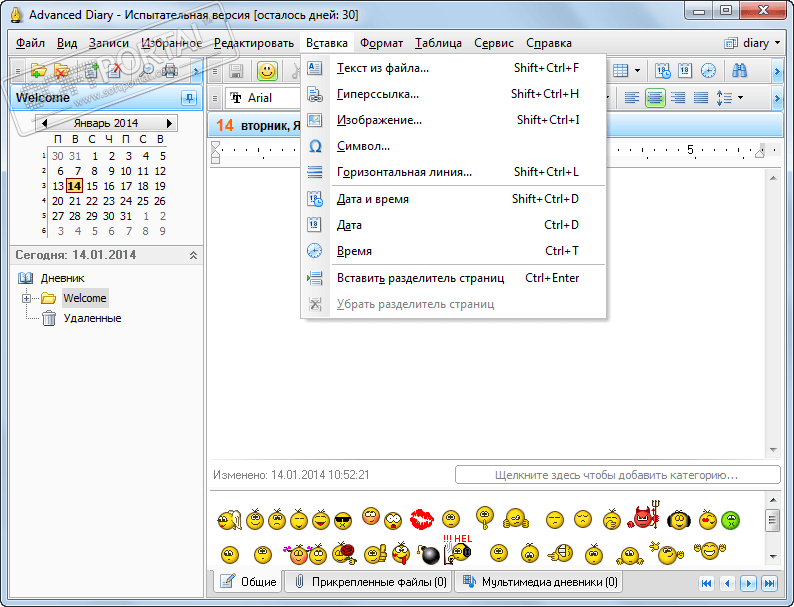The image size is (794, 607).
Task: Open the insert table dropdown arrow
Action: point(637,71)
